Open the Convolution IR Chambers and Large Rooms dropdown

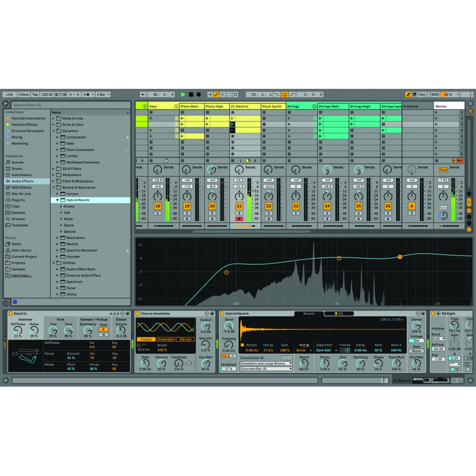(x=266, y=363)
